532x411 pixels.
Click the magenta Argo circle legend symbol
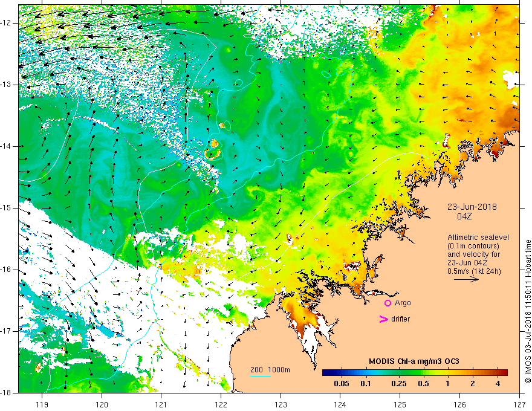388,303
